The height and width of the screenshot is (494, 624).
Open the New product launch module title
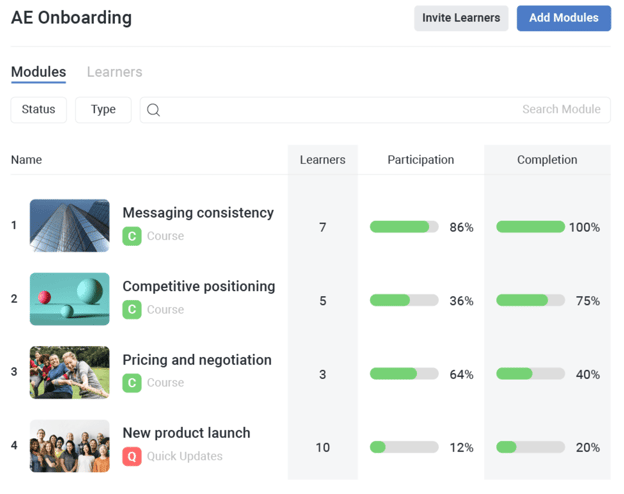(186, 433)
